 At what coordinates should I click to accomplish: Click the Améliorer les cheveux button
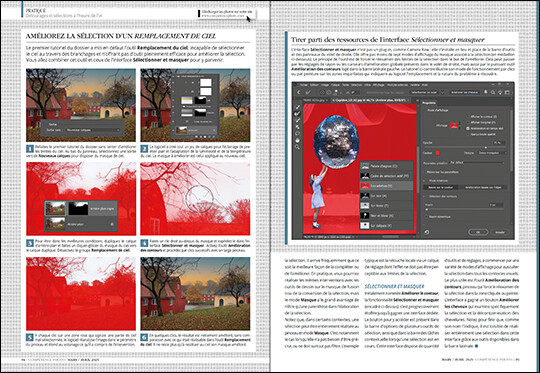(465, 92)
